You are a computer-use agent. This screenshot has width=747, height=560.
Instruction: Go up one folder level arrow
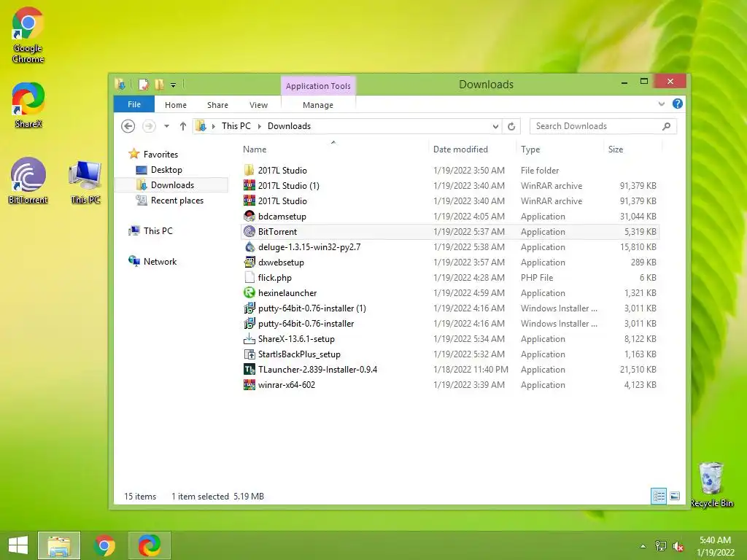pyautogui.click(x=183, y=126)
